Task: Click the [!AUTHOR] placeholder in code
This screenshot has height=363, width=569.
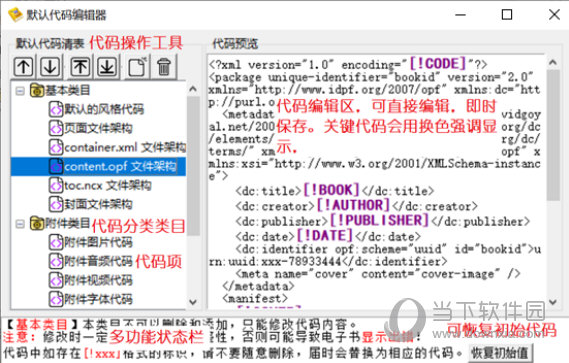Action: pos(353,205)
